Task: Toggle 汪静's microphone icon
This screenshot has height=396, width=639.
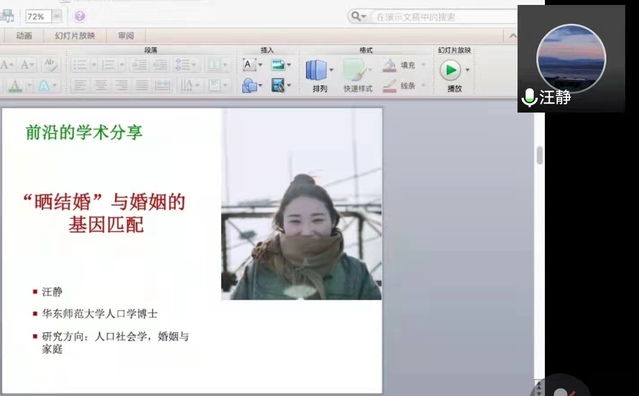Action: pos(529,98)
